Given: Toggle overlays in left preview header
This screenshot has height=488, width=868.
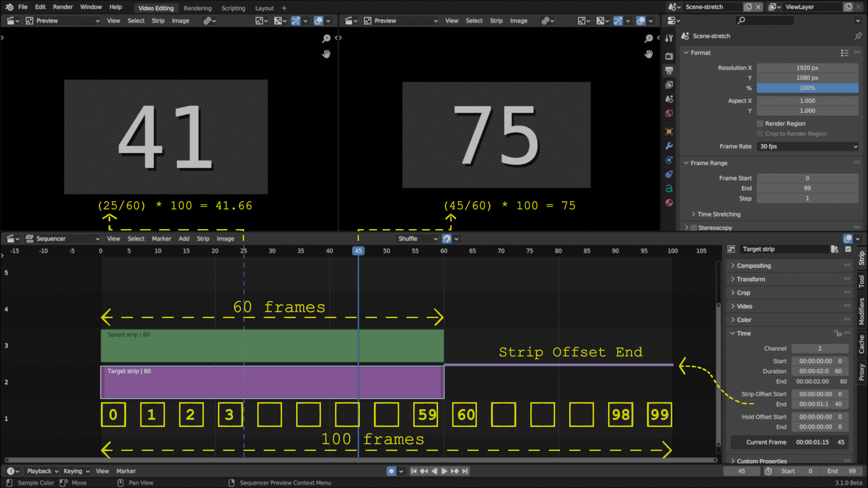Looking at the screenshot, I should coord(319,21).
